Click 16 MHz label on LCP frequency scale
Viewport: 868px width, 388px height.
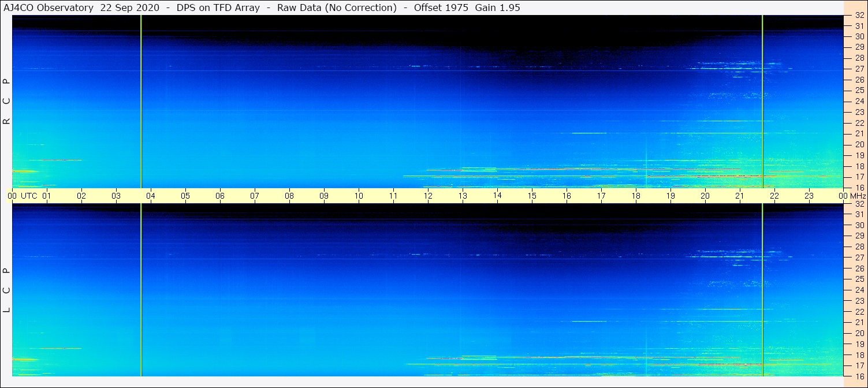pos(859,376)
